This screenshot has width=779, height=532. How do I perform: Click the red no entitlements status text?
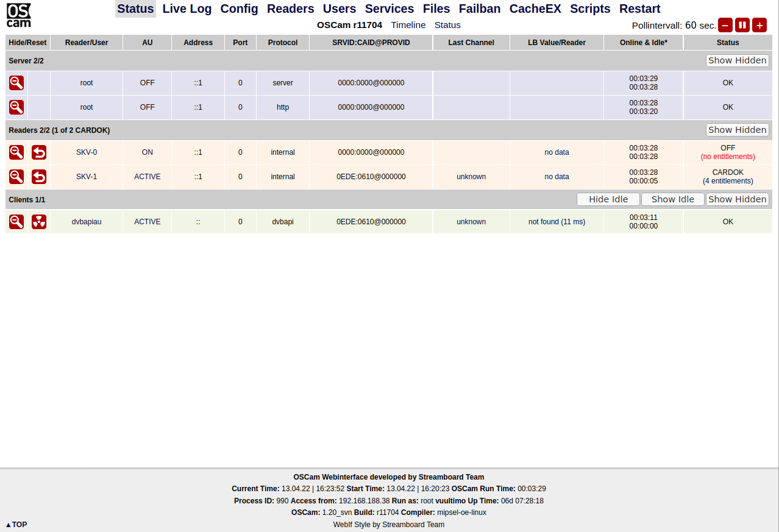click(728, 157)
